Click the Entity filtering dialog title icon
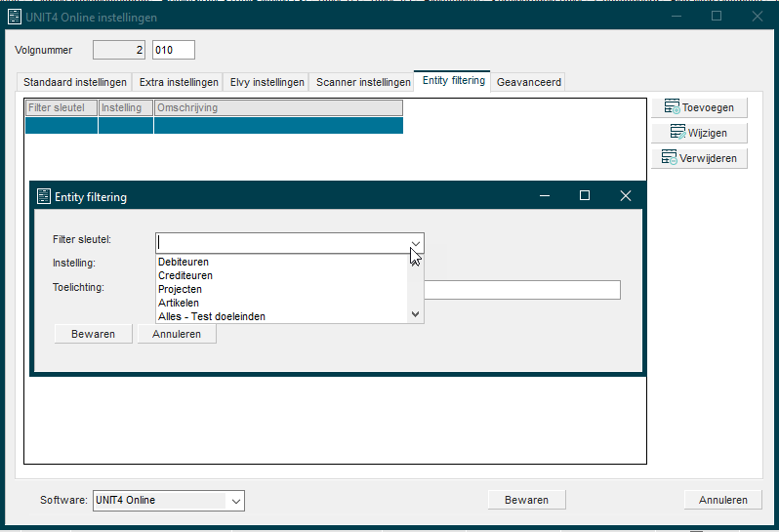The image size is (779, 532). 44,197
